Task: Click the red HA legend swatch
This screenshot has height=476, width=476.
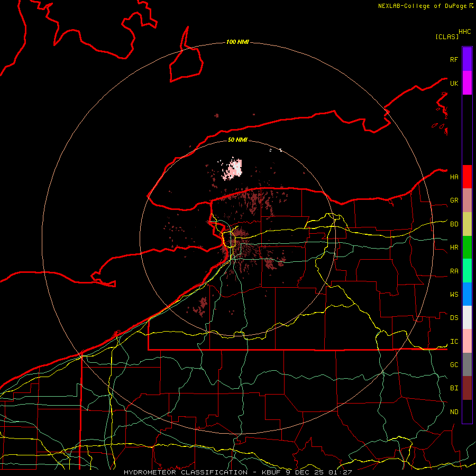Action: [467, 177]
